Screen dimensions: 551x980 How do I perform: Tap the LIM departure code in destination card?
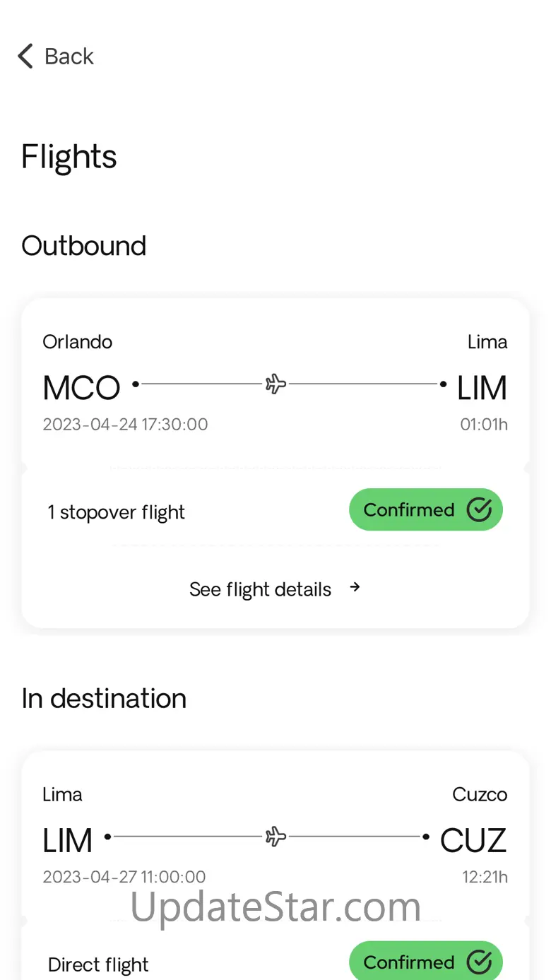point(68,840)
